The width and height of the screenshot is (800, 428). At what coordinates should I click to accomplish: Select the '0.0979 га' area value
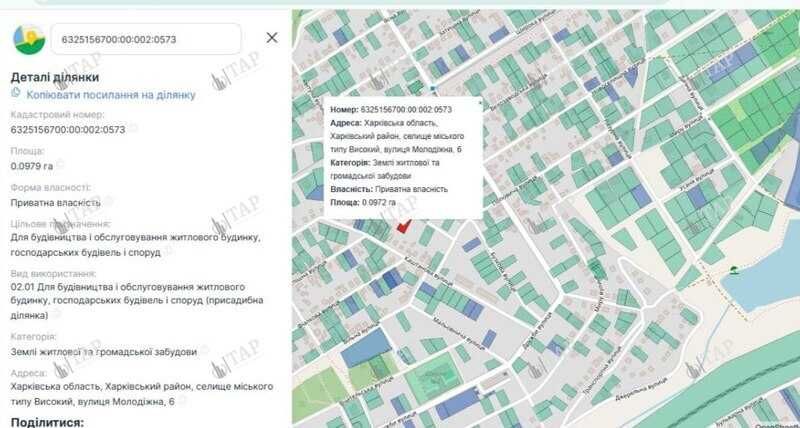(32, 166)
